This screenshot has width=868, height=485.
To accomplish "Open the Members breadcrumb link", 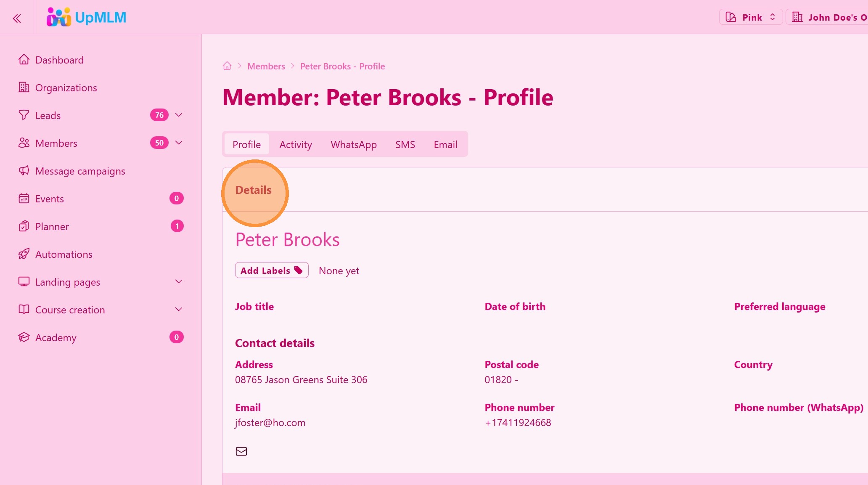I will click(x=266, y=66).
